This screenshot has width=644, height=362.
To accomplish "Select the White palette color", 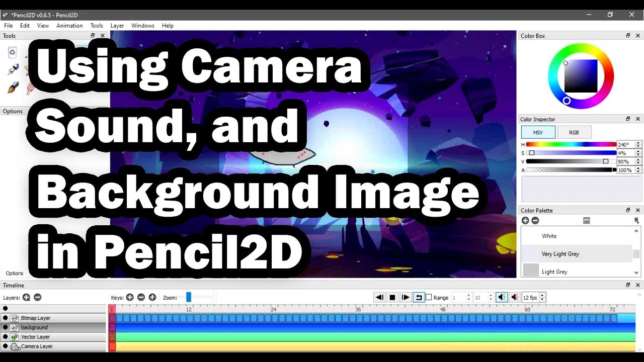I will pos(577,236).
